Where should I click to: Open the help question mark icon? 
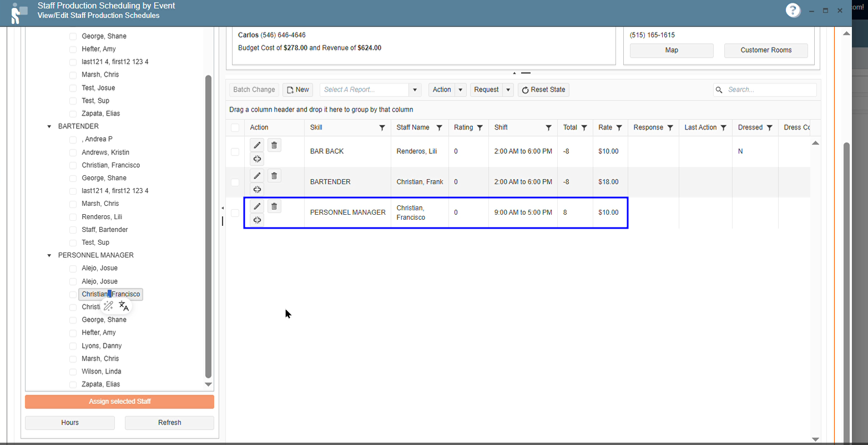coord(793,11)
